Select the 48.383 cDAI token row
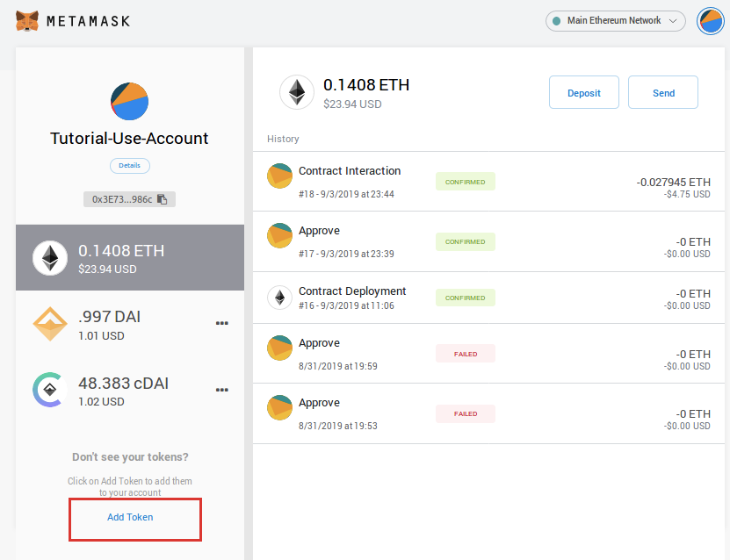 tap(130, 391)
